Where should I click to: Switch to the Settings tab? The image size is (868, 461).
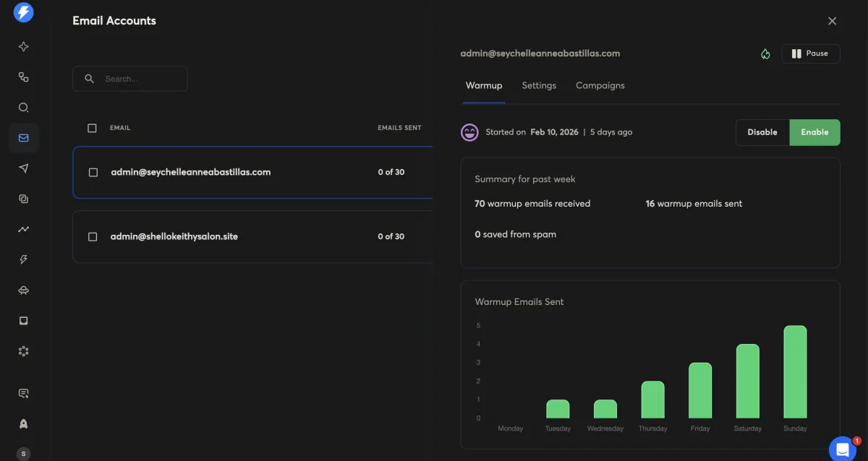click(x=539, y=85)
